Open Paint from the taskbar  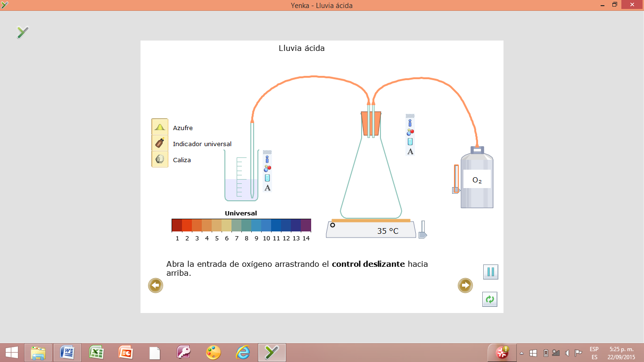pyautogui.click(x=213, y=352)
